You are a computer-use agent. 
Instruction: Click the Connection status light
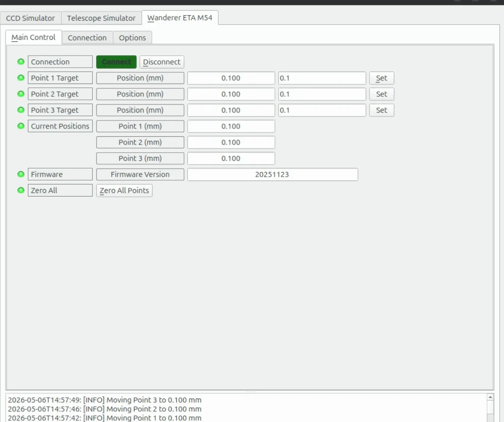(x=21, y=62)
